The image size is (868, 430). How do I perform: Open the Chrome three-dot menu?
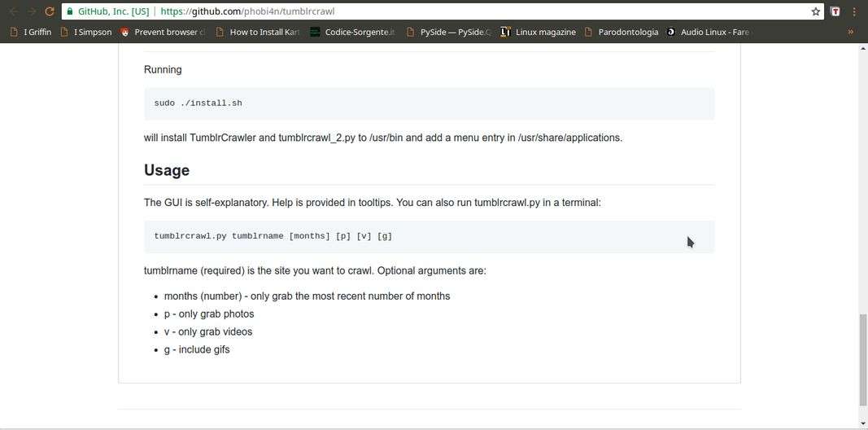point(855,11)
